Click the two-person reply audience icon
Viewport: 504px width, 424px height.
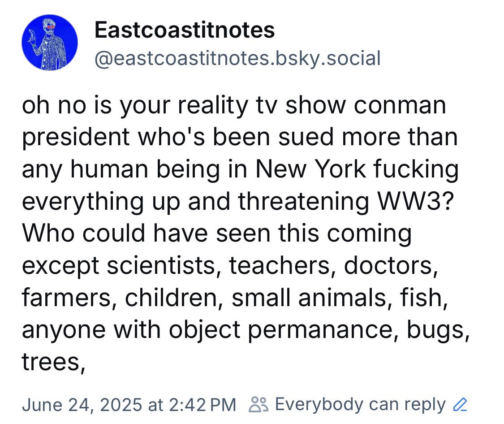(x=258, y=404)
